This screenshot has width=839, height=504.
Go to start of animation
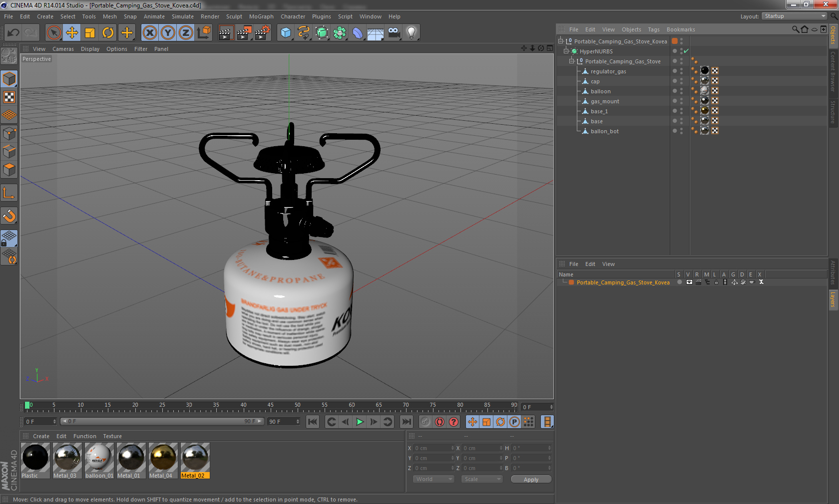[x=313, y=422]
